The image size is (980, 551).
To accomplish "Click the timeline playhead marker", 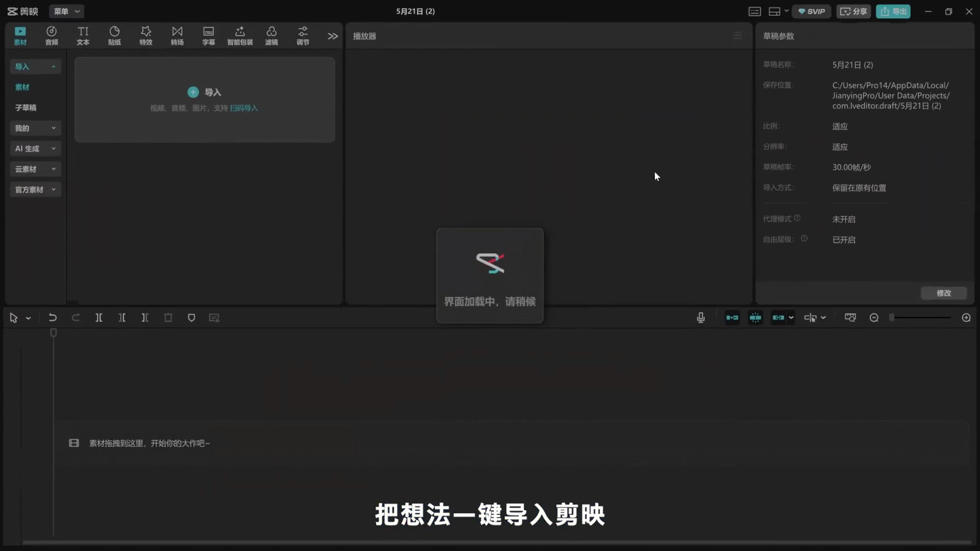I will click(x=53, y=332).
